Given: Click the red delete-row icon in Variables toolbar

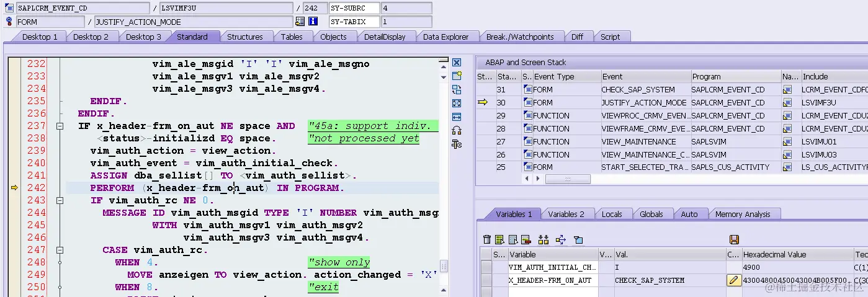Looking at the screenshot, I should click(526, 239).
